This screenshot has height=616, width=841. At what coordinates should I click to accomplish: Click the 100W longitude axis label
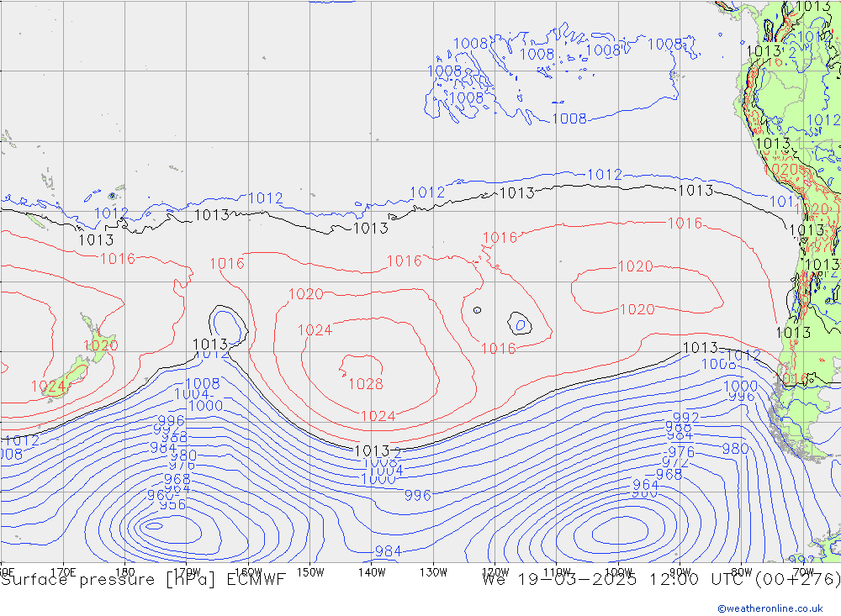tap(618, 572)
